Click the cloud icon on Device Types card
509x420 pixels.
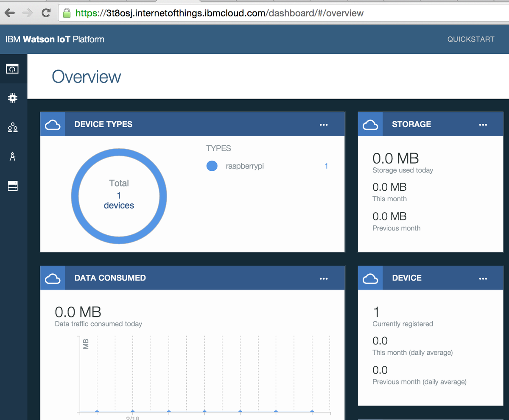(53, 124)
